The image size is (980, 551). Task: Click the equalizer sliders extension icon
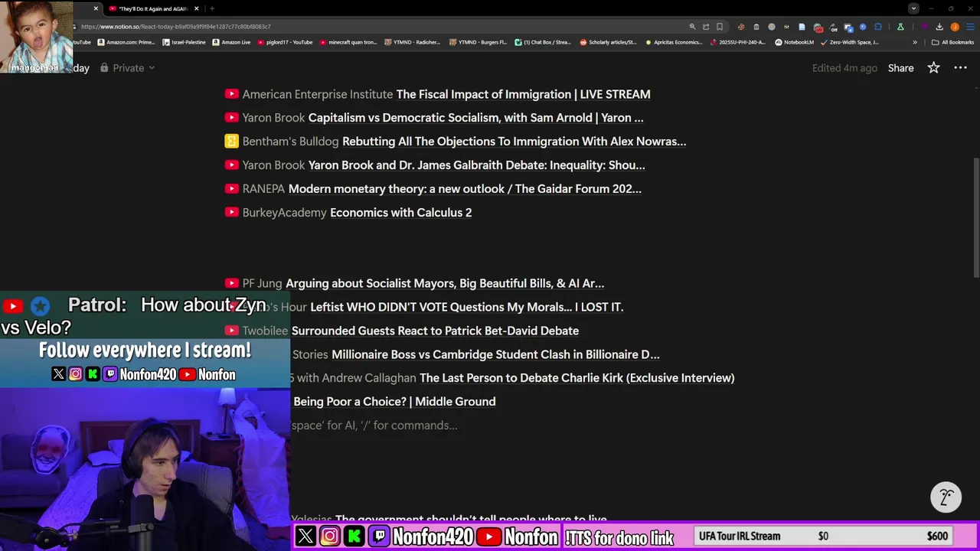click(786, 27)
